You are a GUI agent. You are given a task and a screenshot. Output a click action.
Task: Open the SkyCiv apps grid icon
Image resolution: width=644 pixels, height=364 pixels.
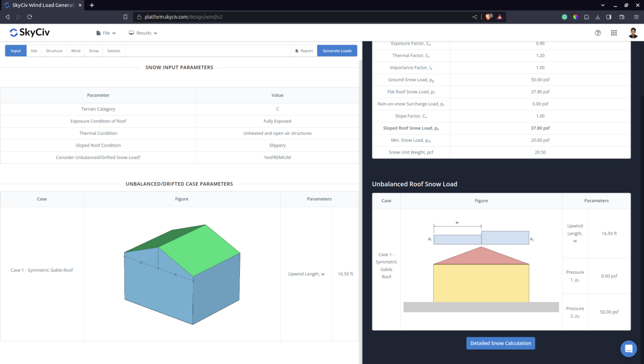point(614,33)
